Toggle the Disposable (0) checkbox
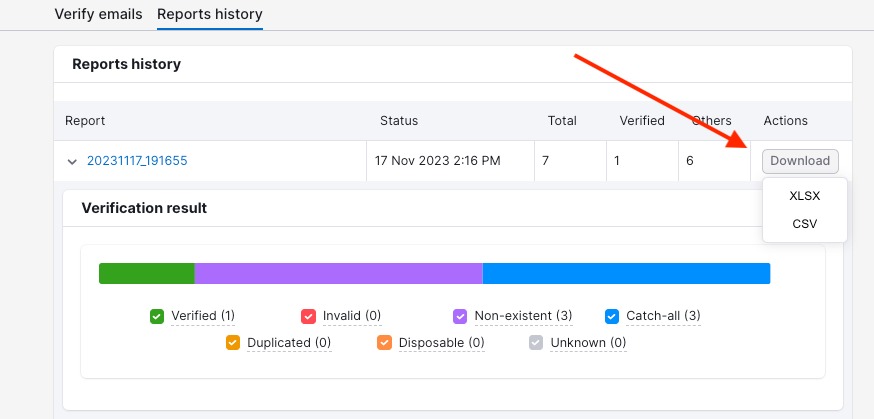 384,343
